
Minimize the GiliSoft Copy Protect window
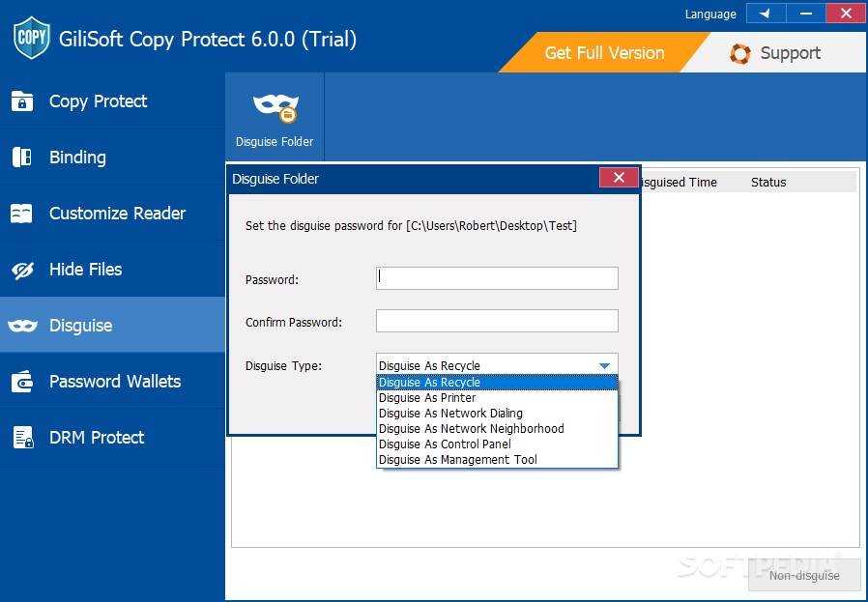pos(806,14)
